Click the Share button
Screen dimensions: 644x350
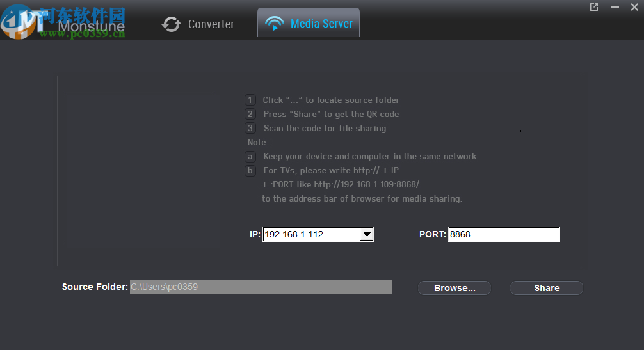tap(547, 288)
